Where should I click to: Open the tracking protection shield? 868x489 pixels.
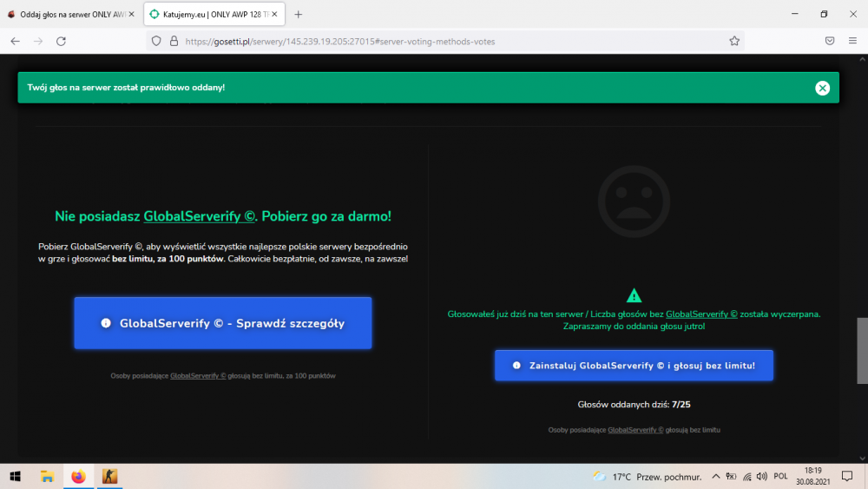(x=156, y=41)
